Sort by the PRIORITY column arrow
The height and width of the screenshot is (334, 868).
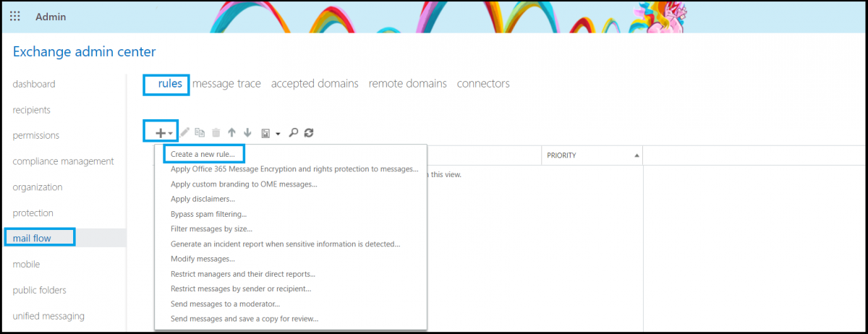[637, 155]
